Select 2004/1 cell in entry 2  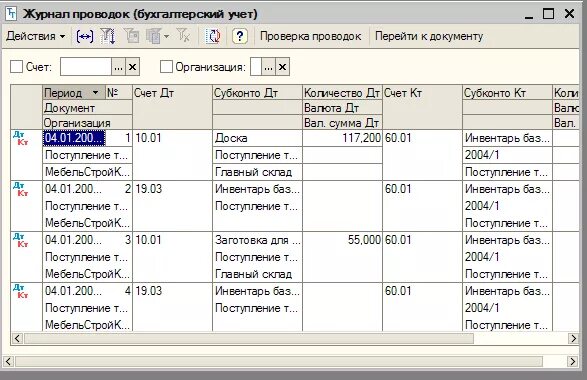coord(507,206)
